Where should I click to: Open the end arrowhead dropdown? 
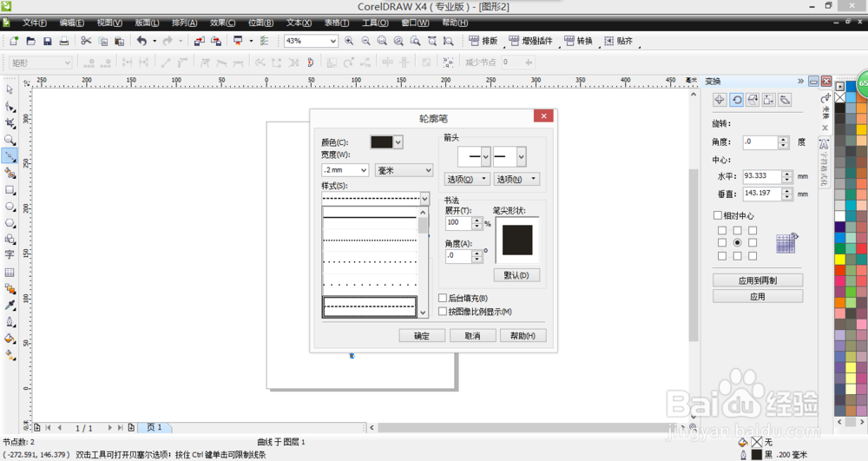(521, 156)
